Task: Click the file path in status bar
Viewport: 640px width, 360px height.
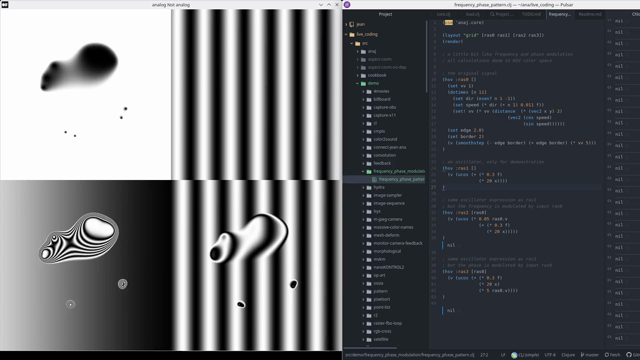Action: click(x=410, y=355)
